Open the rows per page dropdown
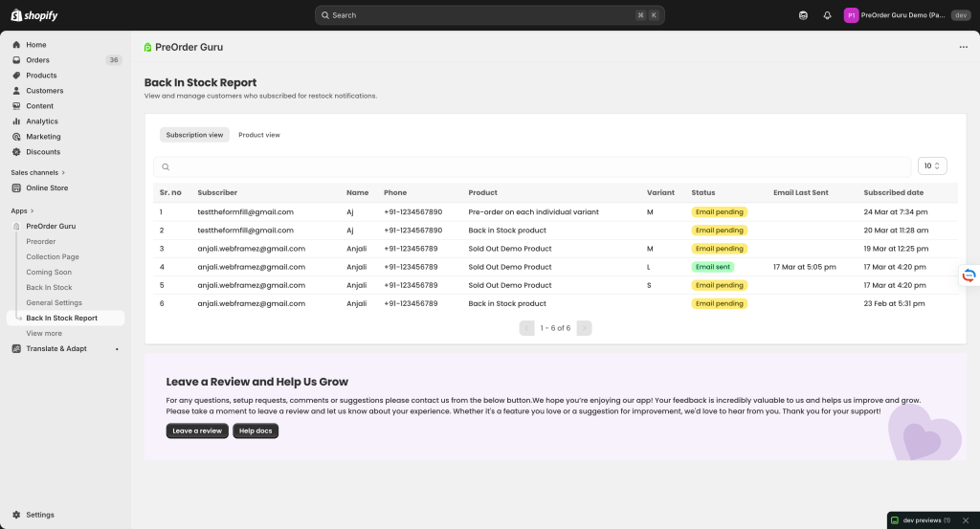 click(x=931, y=166)
